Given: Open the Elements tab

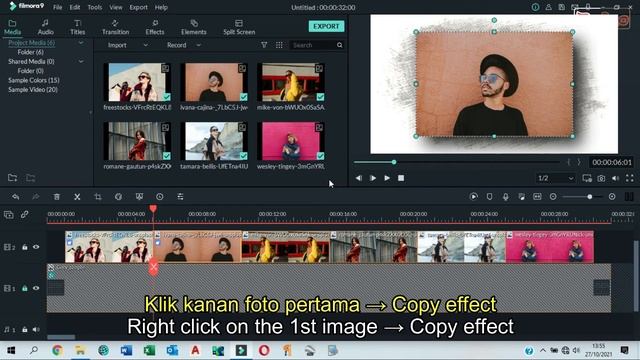Looking at the screenshot, I should tap(194, 27).
